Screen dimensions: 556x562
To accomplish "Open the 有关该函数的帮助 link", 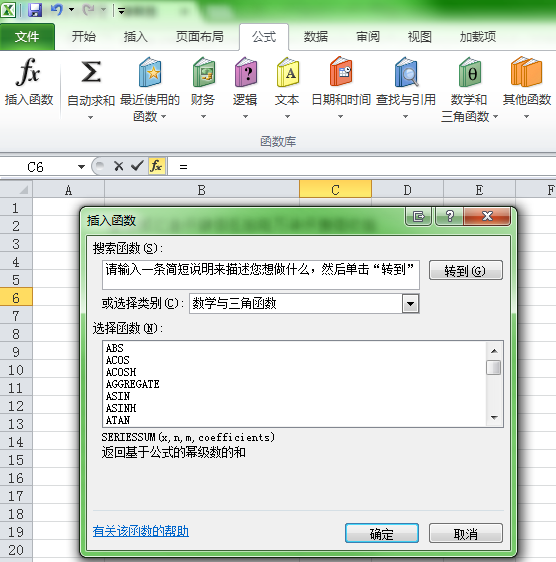I will click(x=141, y=531).
